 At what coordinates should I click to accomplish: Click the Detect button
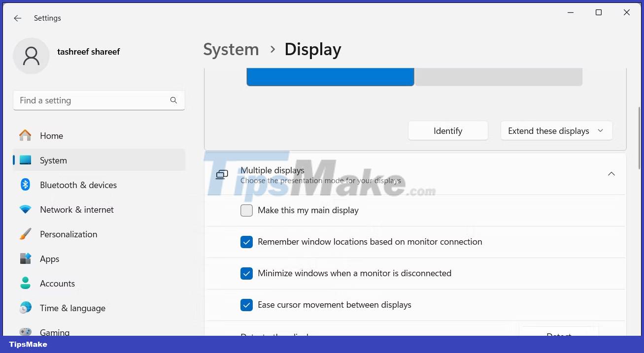559,336
